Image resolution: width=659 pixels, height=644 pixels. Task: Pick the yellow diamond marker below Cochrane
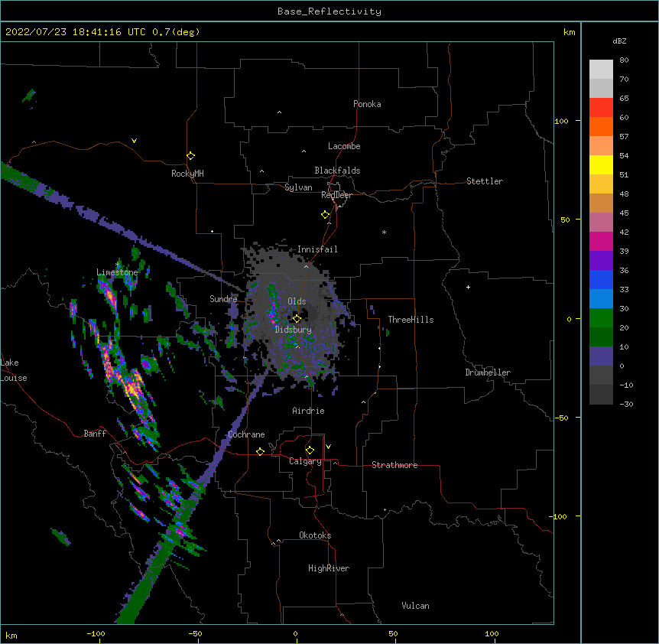[x=260, y=451]
